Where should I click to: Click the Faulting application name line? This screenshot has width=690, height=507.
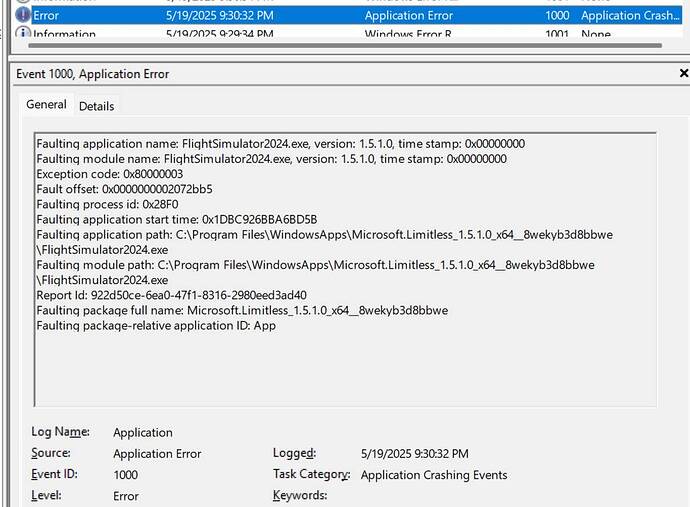tap(280, 144)
